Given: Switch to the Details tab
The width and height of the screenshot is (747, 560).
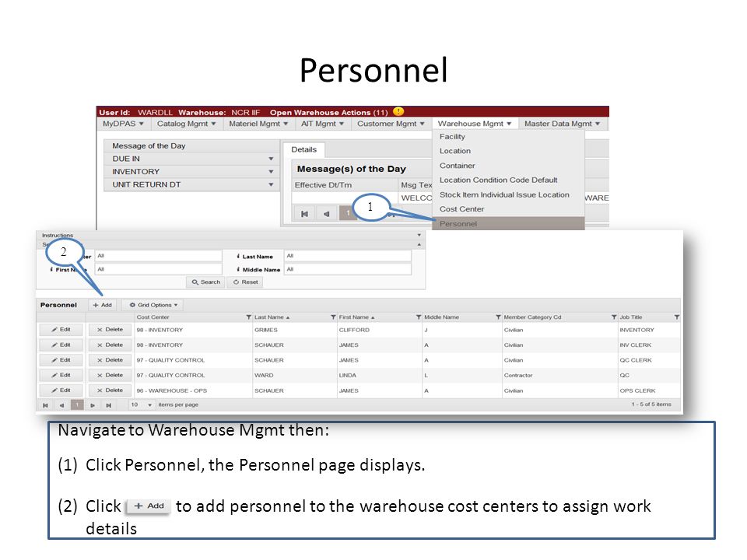Looking at the screenshot, I should tap(304, 149).
